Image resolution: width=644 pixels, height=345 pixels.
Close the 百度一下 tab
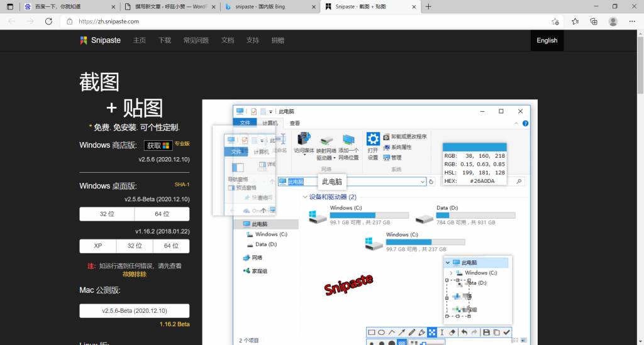(114, 6)
